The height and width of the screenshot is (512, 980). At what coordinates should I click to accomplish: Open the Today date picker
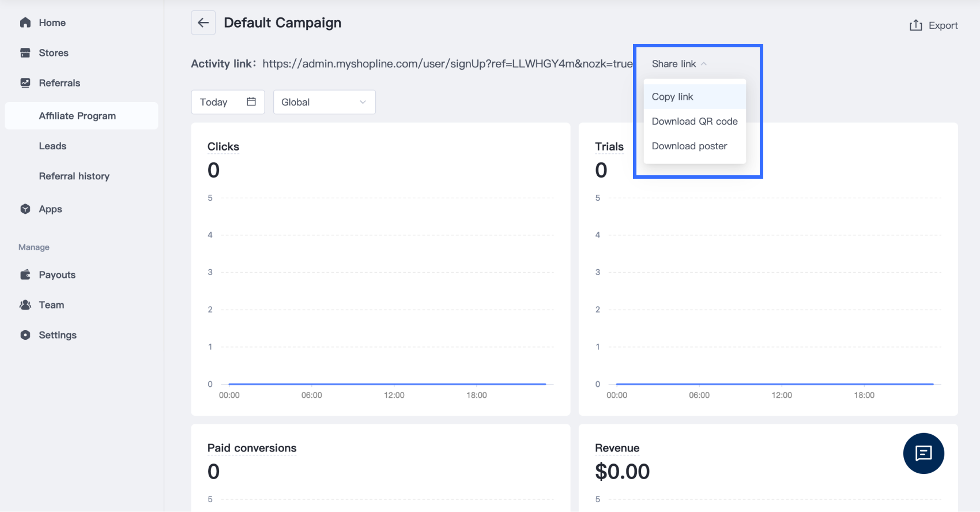[x=228, y=102]
